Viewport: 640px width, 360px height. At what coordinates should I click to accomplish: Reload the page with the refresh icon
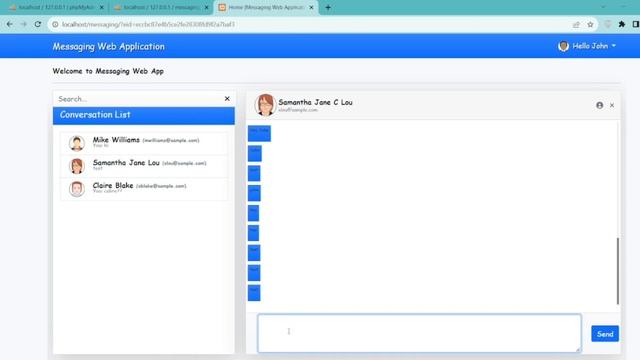click(38, 24)
